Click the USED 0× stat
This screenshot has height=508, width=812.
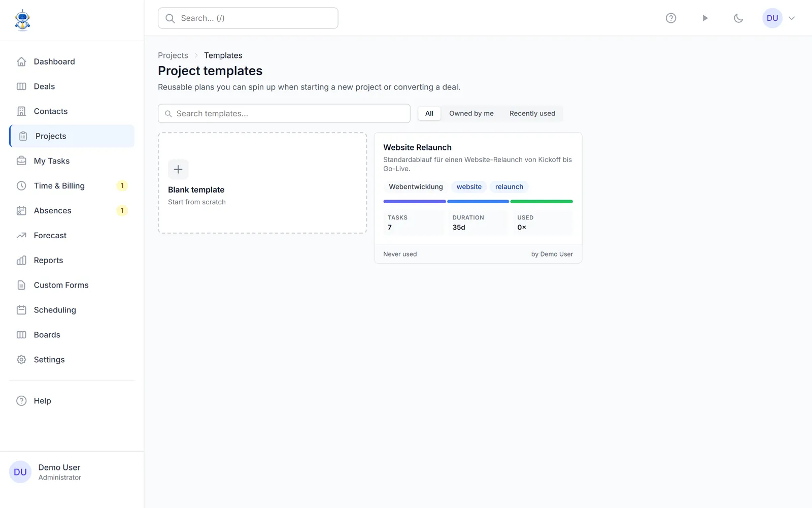(x=543, y=223)
